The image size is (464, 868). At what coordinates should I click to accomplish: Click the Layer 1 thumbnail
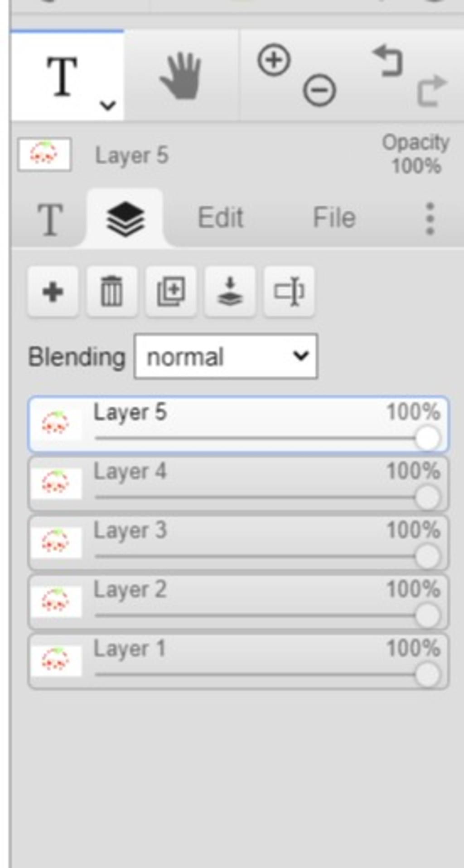tap(56, 660)
